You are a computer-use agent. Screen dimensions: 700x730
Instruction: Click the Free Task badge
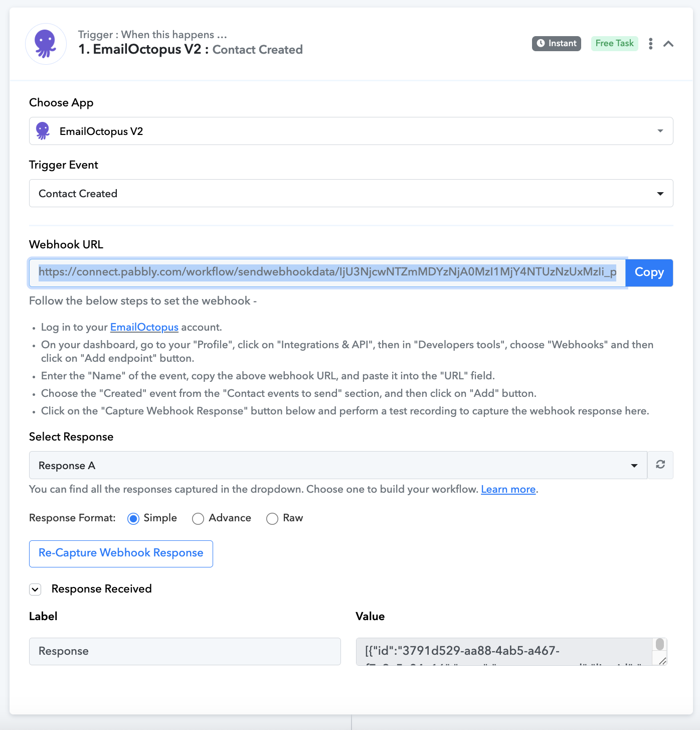pos(614,44)
